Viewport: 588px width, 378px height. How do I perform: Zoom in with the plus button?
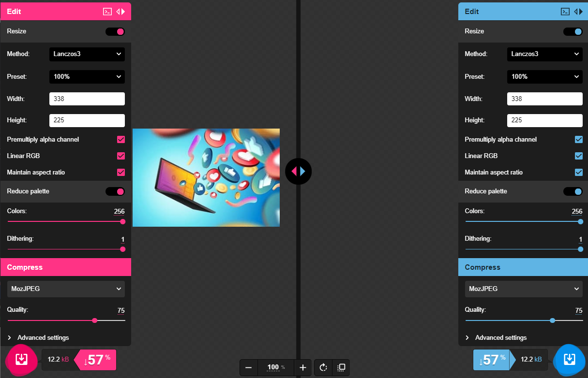(303, 367)
